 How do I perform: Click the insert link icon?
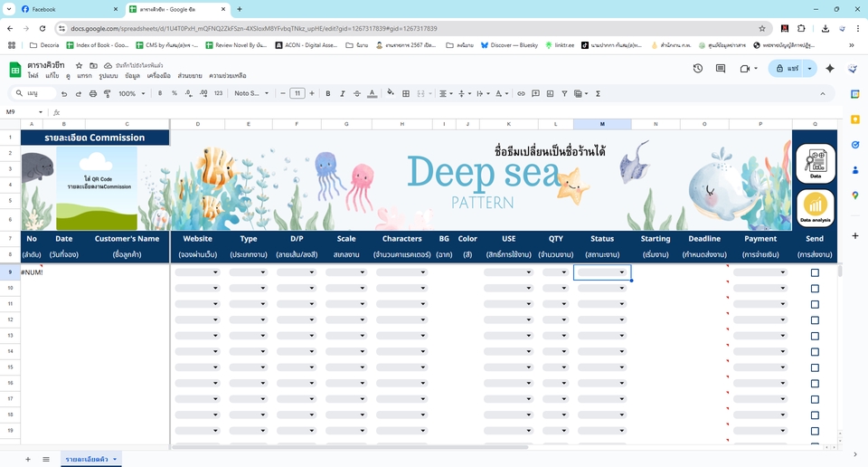522,93
